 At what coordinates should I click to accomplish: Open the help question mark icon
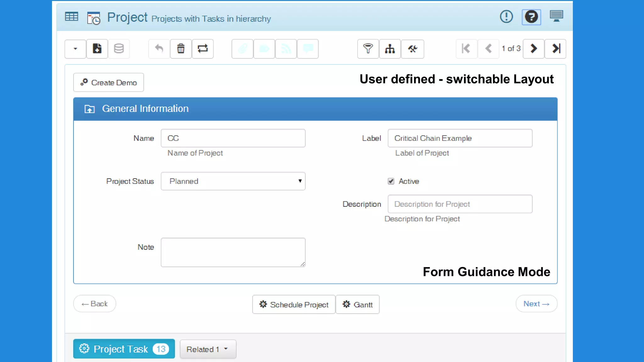(x=531, y=17)
